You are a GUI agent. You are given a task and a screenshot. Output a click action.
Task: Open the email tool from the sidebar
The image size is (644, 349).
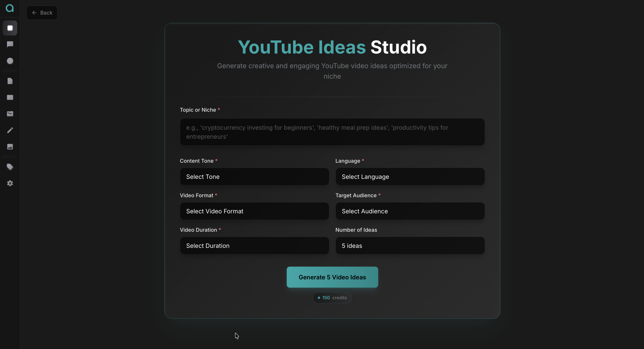tap(10, 114)
